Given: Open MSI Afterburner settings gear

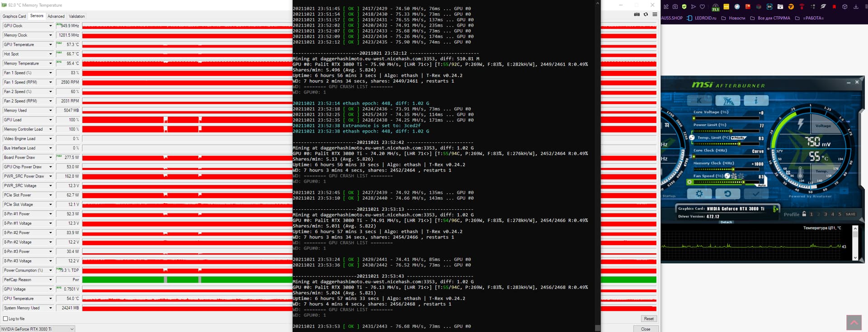Looking at the screenshot, I should click(699, 194).
